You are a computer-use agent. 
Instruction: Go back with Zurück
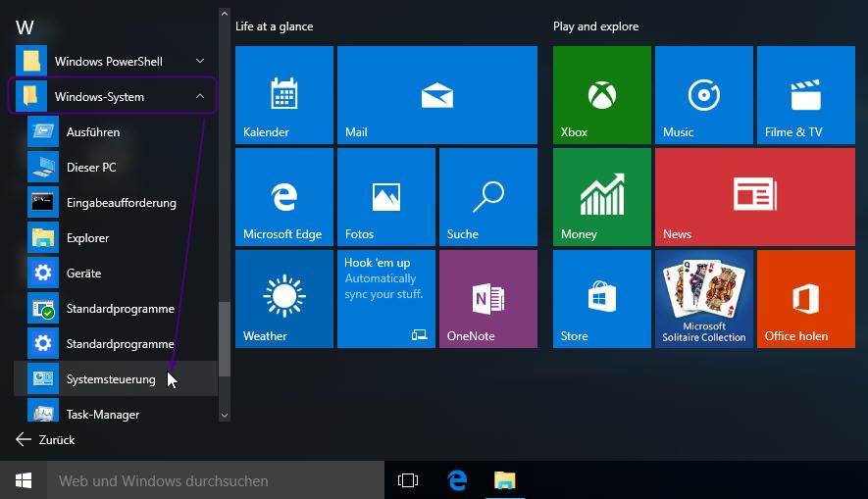pos(45,440)
